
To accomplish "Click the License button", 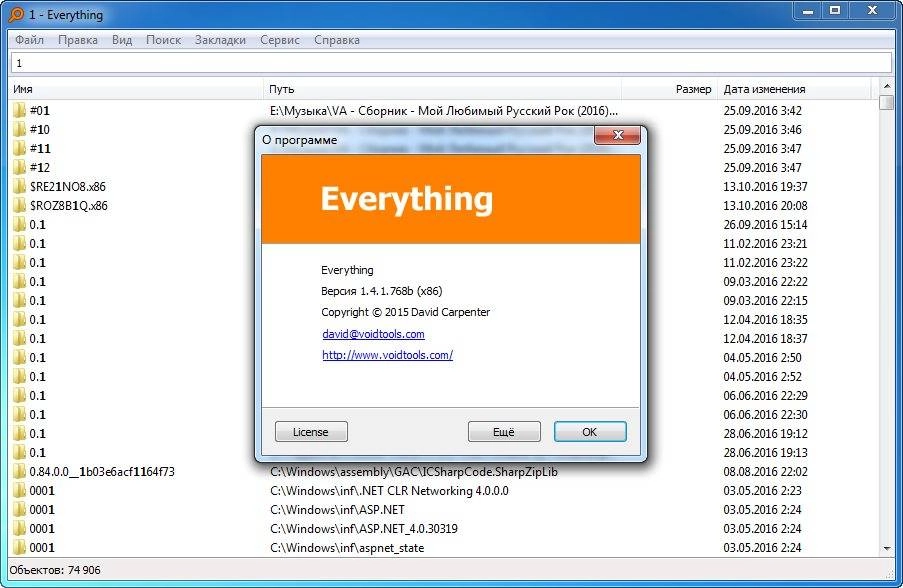I will pos(311,432).
